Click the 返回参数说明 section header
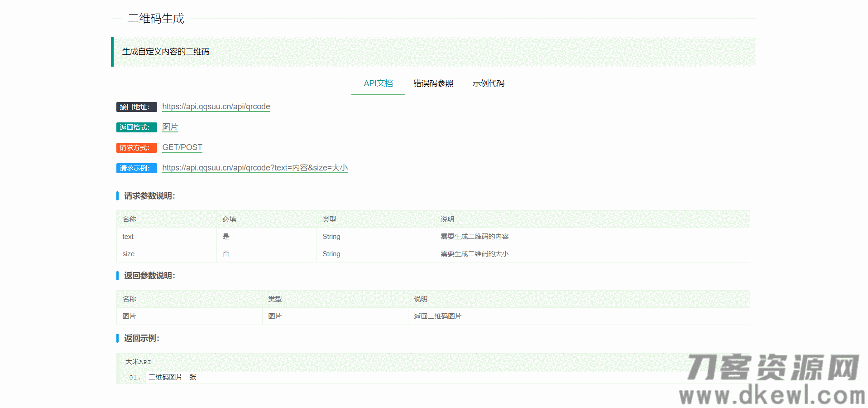 [149, 276]
